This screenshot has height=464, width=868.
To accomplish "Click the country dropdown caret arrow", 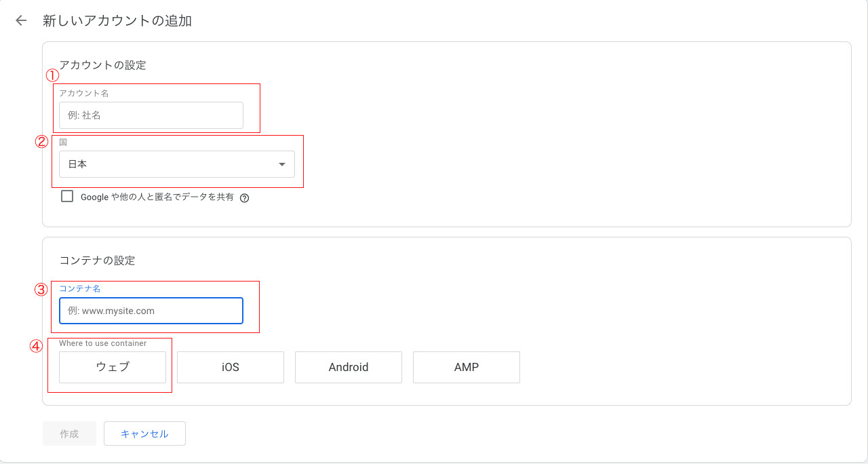I will pos(282,164).
